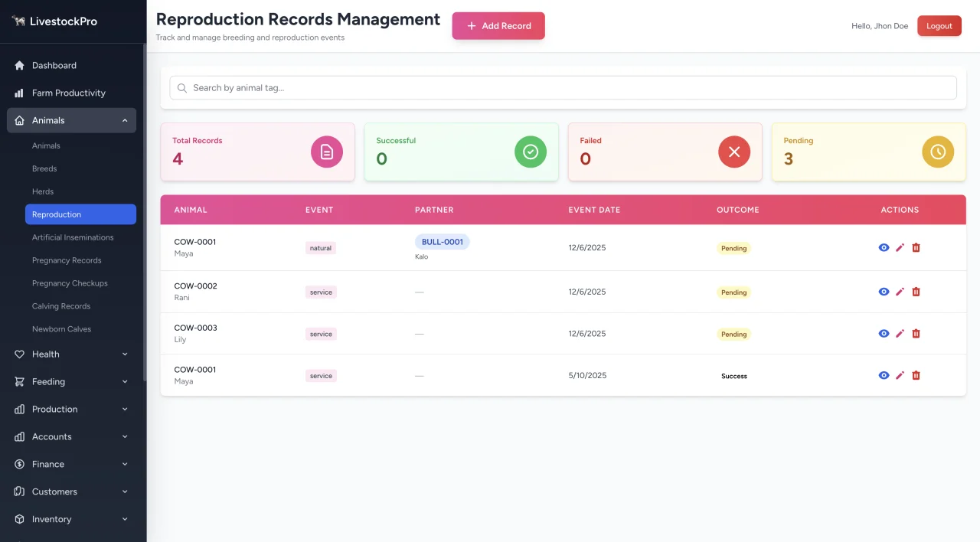980x542 pixels.
Task: Expand the Inventory menu chevron
Action: [x=125, y=520]
